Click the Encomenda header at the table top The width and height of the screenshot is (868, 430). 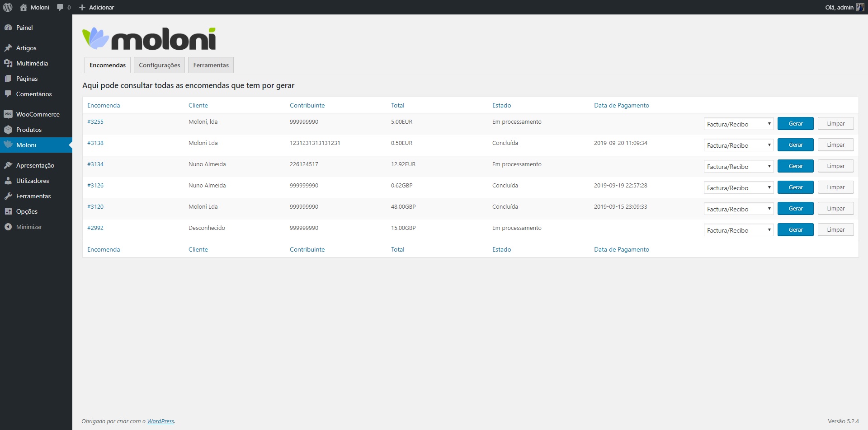[x=104, y=105]
